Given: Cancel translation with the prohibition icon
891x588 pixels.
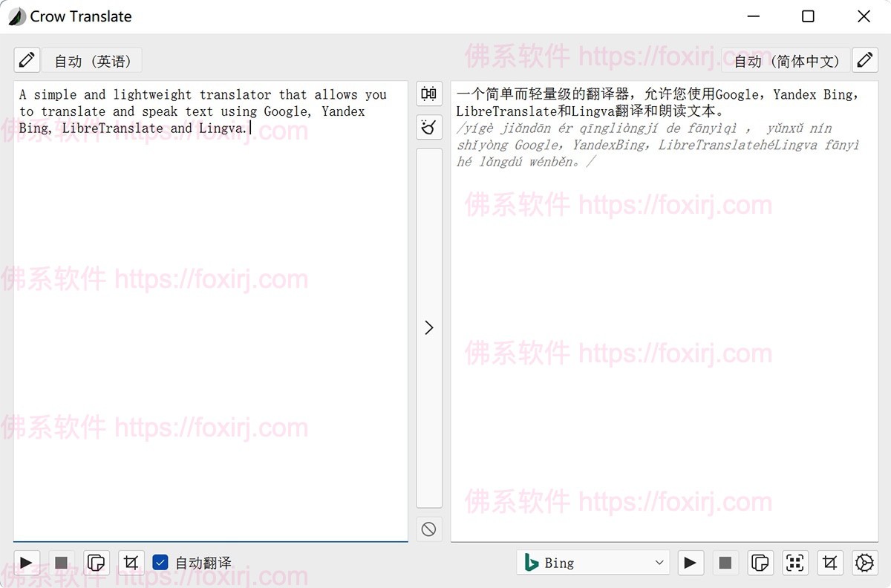Looking at the screenshot, I should pyautogui.click(x=428, y=529).
